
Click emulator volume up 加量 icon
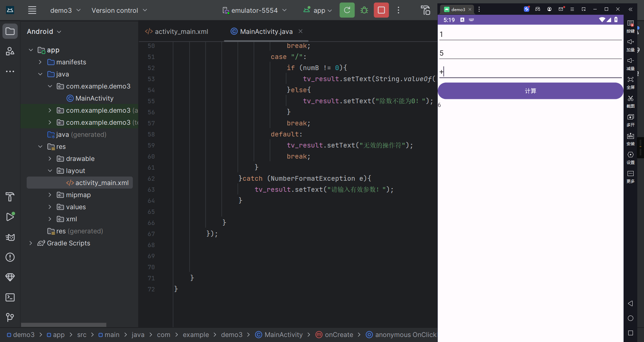pos(631,45)
